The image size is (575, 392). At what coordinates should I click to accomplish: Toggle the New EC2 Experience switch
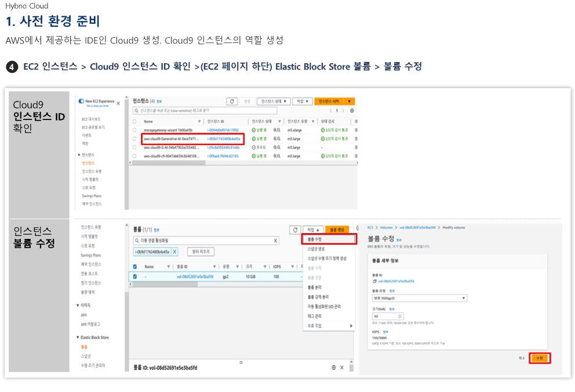tap(81, 101)
